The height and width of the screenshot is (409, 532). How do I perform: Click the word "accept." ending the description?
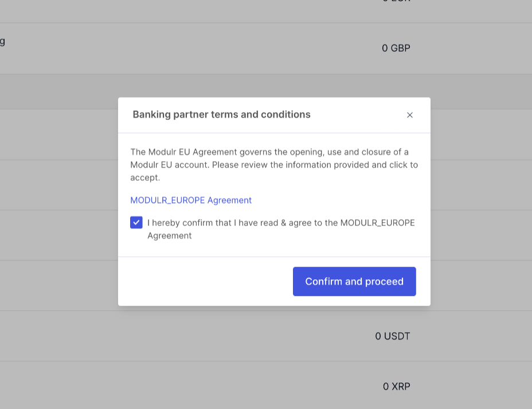145,178
